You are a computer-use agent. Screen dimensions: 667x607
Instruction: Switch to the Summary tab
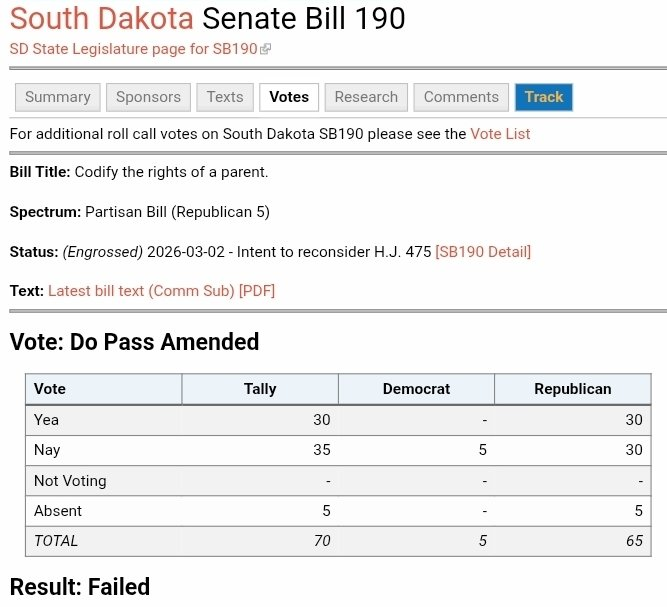57,97
